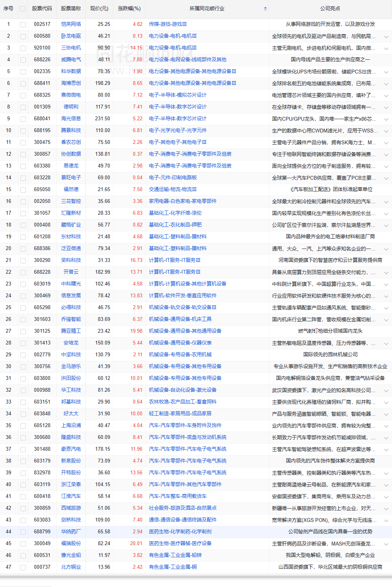The image size is (392, 587).
Task: Click the sort arrows in 所属同花顺行业 header
Action: (x=265, y=9)
